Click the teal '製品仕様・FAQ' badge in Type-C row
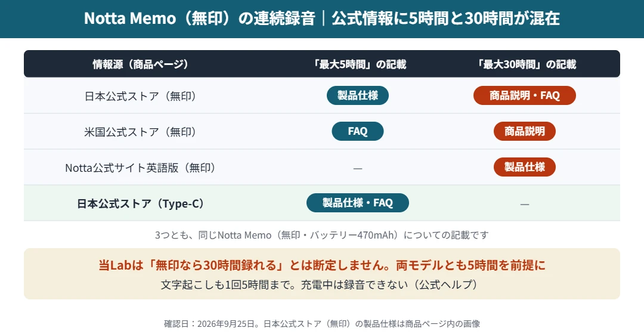Screen dimensions: 644x334 click(x=358, y=203)
